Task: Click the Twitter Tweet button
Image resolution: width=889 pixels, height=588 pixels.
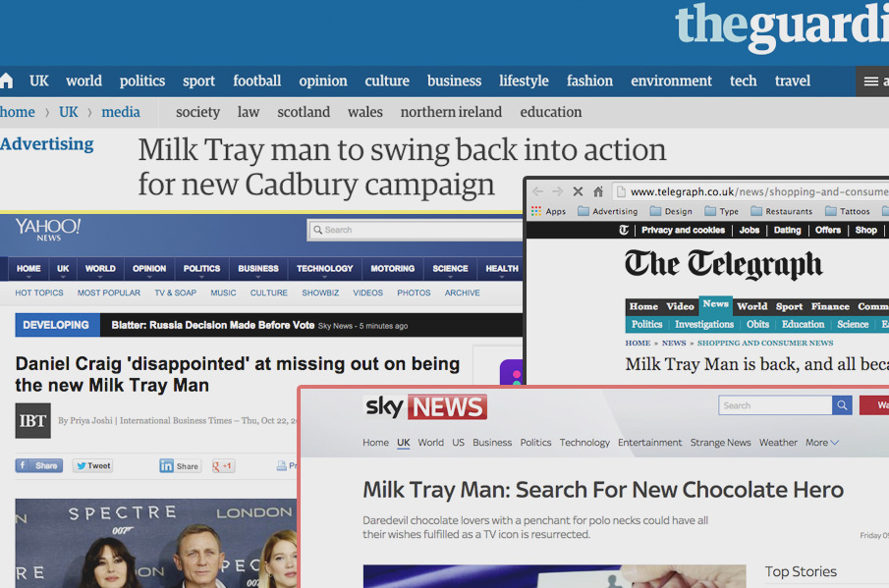Action: 93,465
